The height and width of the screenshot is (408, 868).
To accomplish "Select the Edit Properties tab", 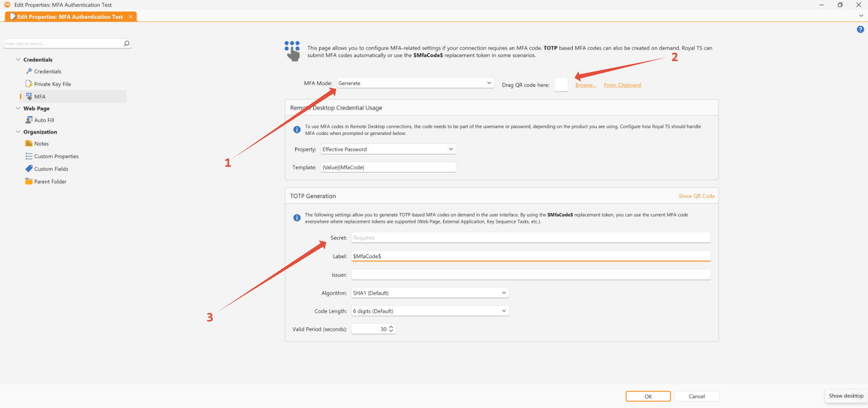I will (x=70, y=17).
